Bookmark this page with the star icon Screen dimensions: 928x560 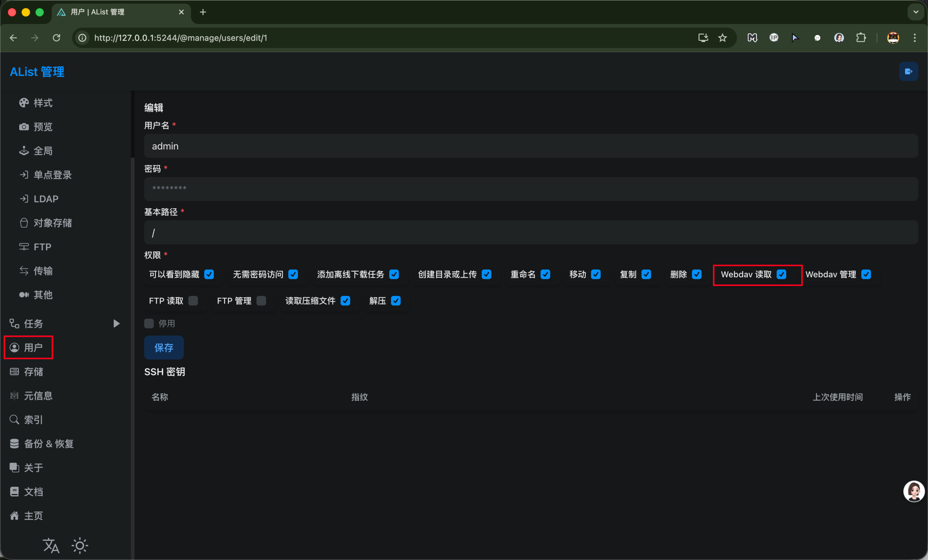pos(722,38)
